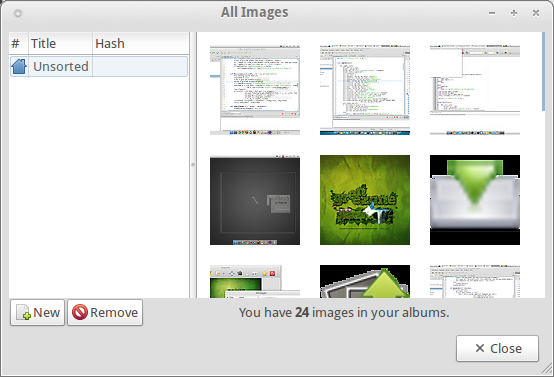The width and height of the screenshot is (554, 377).
Task: Select the top-middle code screenshot thumbnail
Action: [365, 90]
